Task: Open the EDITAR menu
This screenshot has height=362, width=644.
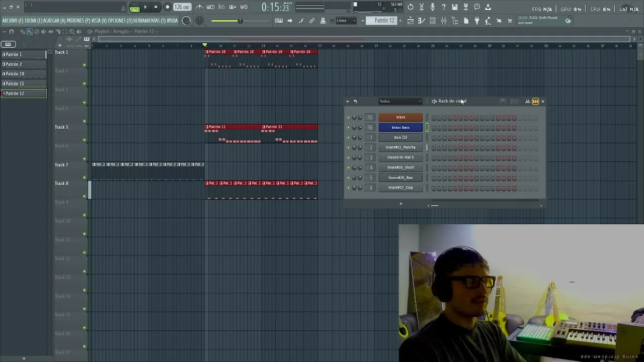Action: pyautogui.click(x=33, y=21)
